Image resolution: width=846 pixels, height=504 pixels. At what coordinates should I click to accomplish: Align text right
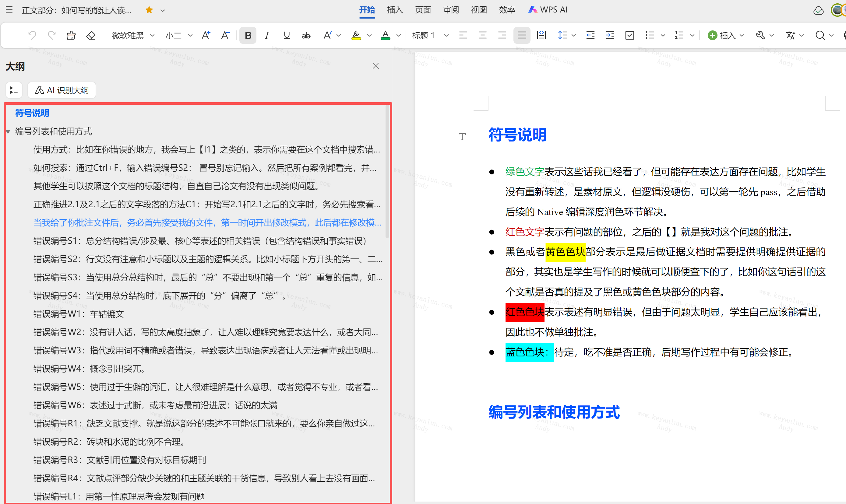[x=502, y=35]
